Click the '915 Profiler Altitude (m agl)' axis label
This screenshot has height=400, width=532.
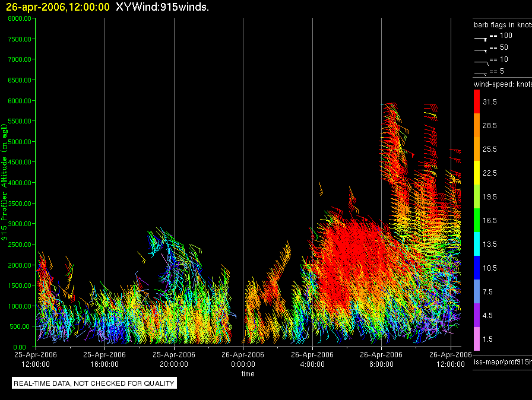tap(4, 182)
